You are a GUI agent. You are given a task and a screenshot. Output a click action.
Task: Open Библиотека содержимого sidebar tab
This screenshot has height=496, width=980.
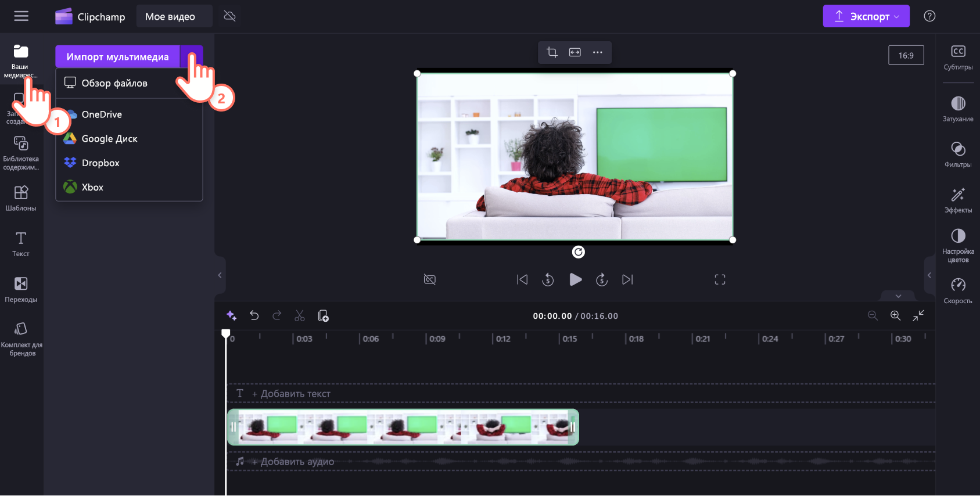point(21,153)
